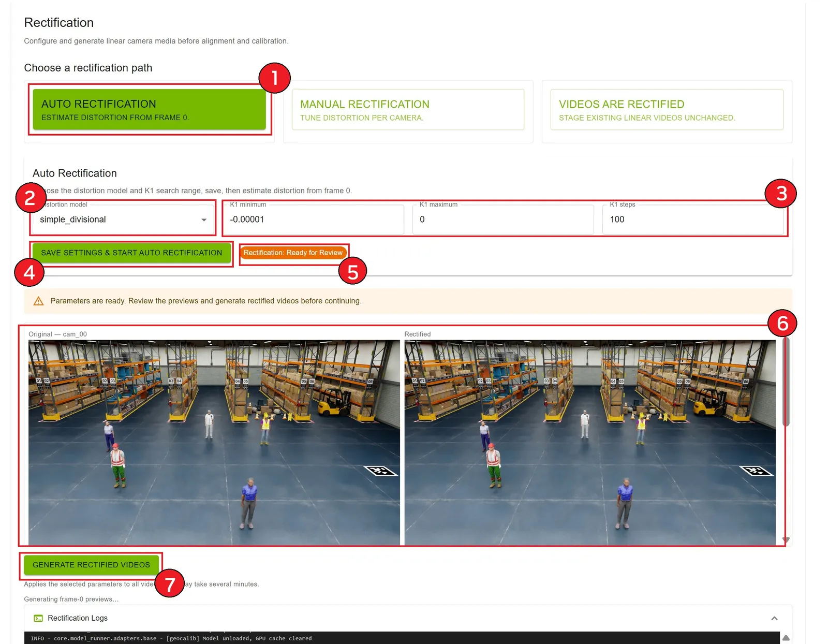Edit the K1 minimum field
Screen dimensions: 828x644
click(x=313, y=219)
